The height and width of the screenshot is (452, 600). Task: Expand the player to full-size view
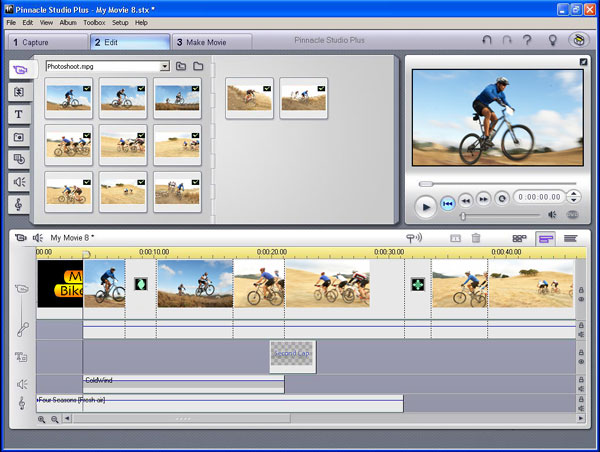(x=582, y=62)
